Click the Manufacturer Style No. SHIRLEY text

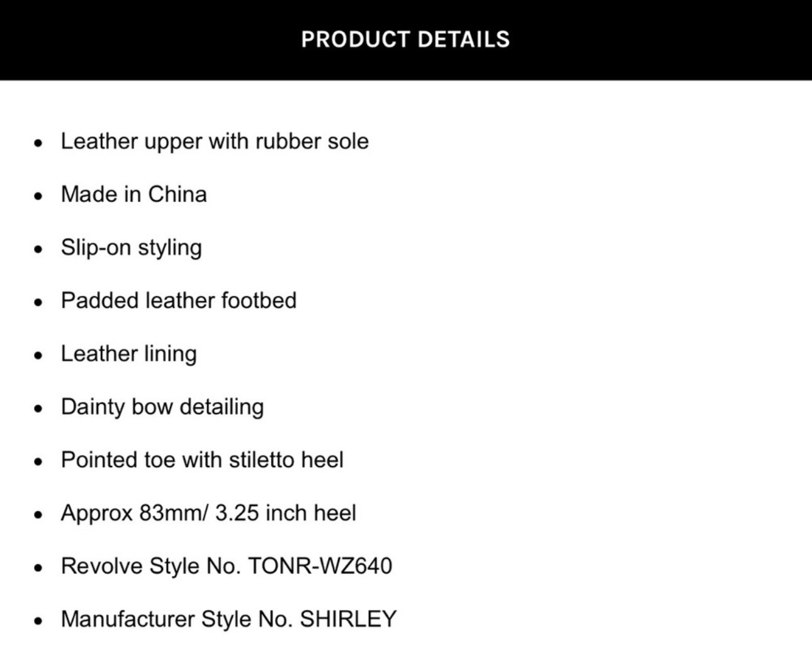(228, 619)
